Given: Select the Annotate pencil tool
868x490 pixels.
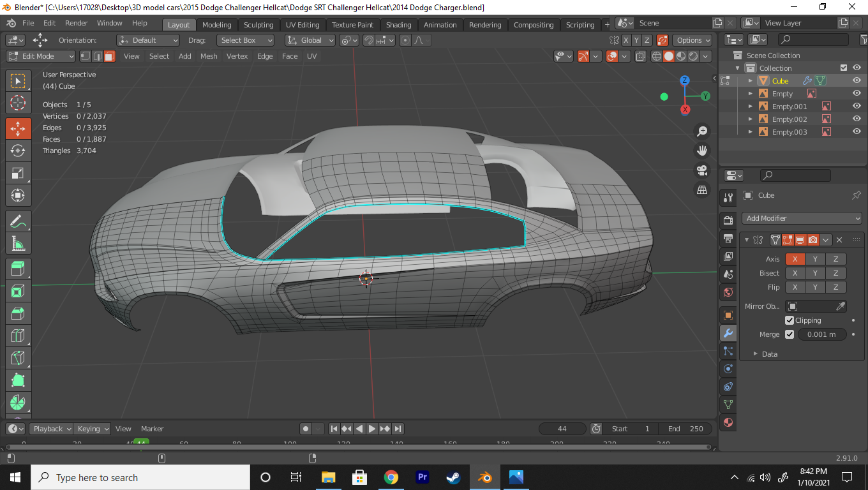Looking at the screenshot, I should [18, 221].
